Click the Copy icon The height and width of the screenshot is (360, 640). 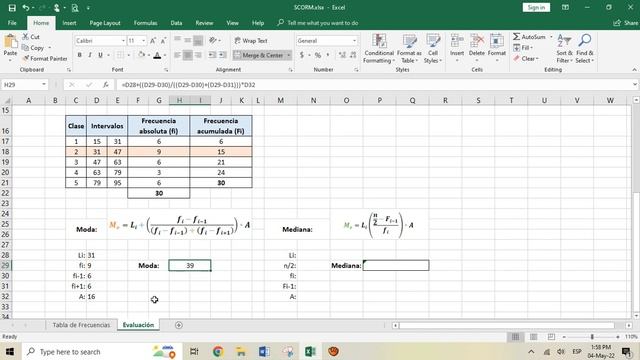pyautogui.click(x=26, y=48)
